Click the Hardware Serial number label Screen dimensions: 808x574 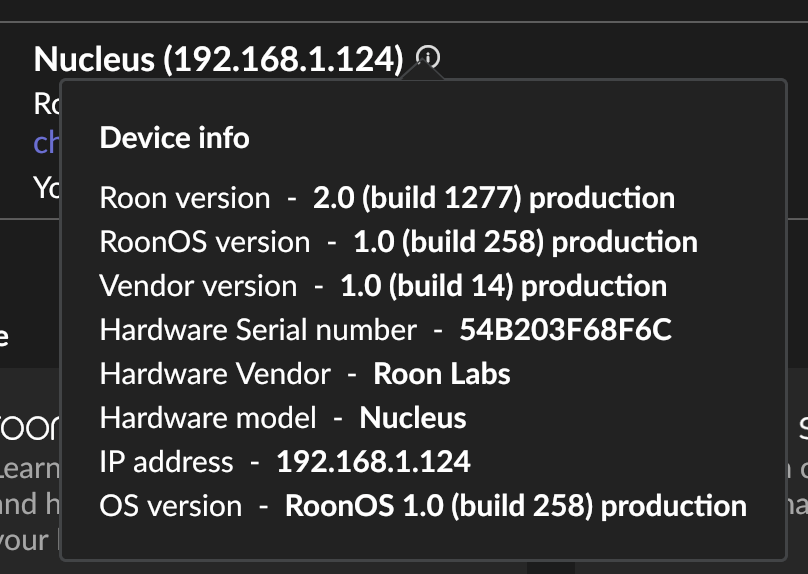pos(258,330)
